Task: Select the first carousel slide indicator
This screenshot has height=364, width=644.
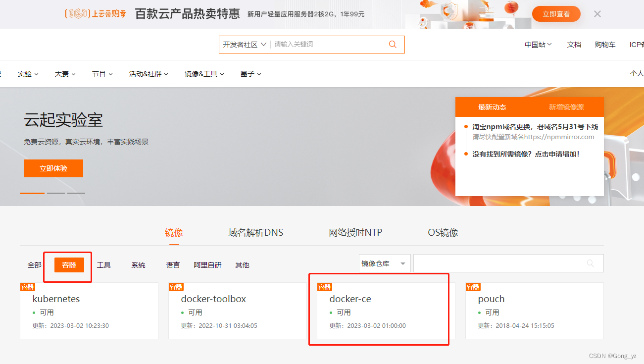Action: [x=32, y=193]
